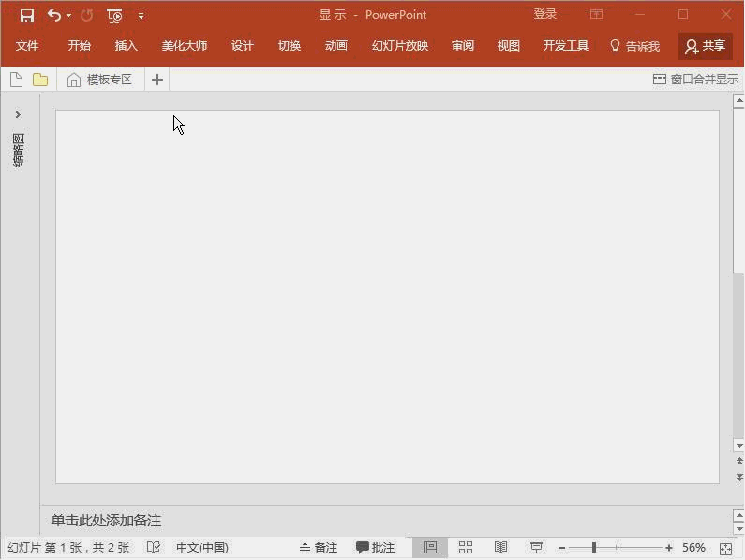Open file with yellow folder icon
Viewport: 745px width, 560px height.
(x=40, y=80)
